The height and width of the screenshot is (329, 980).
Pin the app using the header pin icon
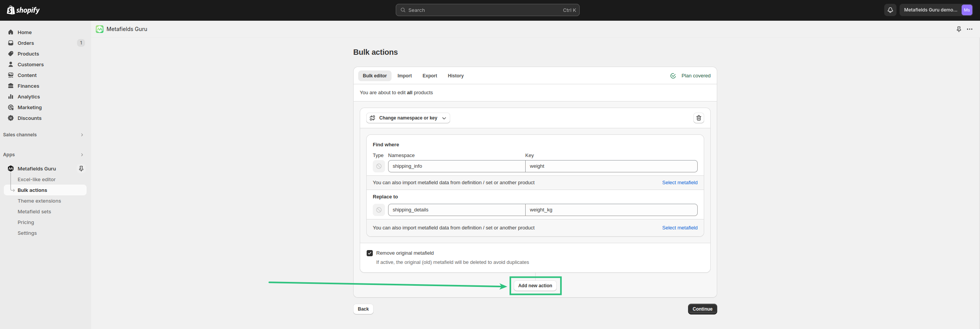pos(959,29)
